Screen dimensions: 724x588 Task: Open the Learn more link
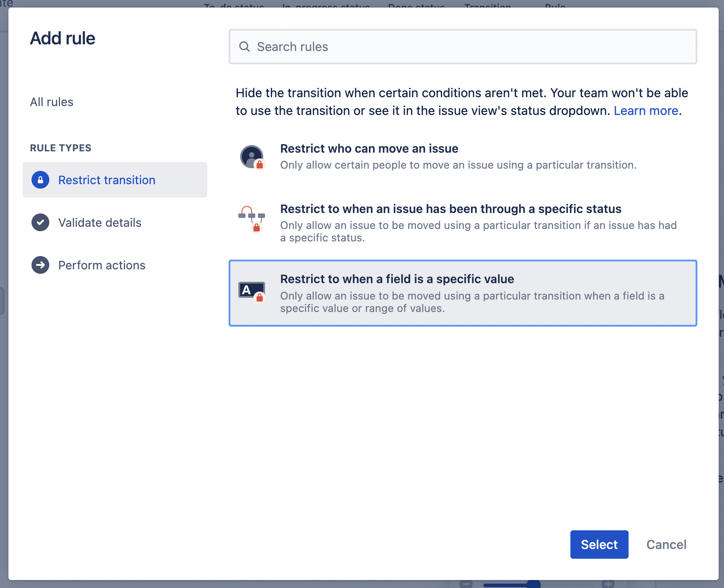tap(646, 110)
